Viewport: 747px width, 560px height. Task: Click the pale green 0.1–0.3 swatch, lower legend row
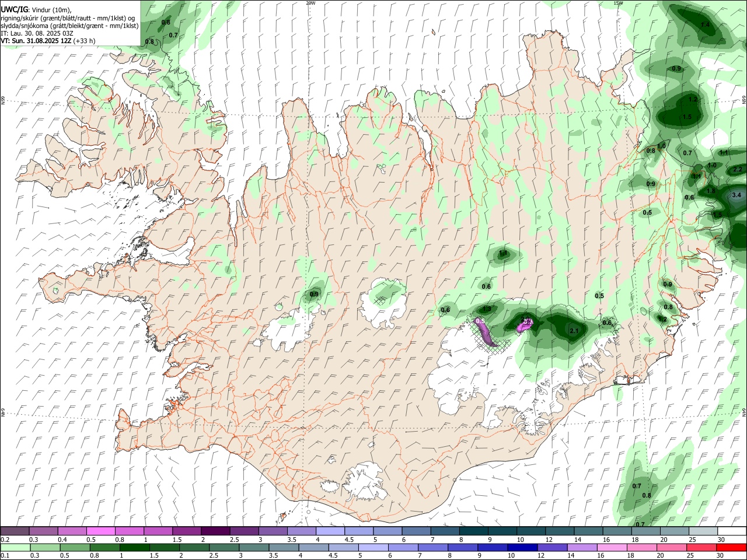tap(15, 547)
